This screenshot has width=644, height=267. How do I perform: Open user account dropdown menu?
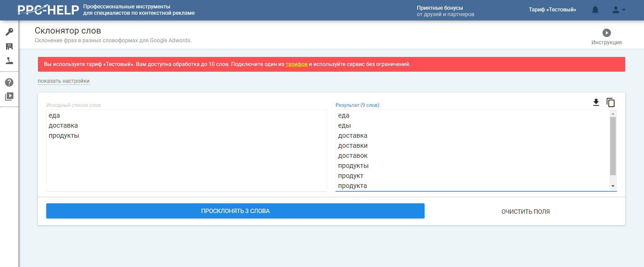click(x=619, y=10)
